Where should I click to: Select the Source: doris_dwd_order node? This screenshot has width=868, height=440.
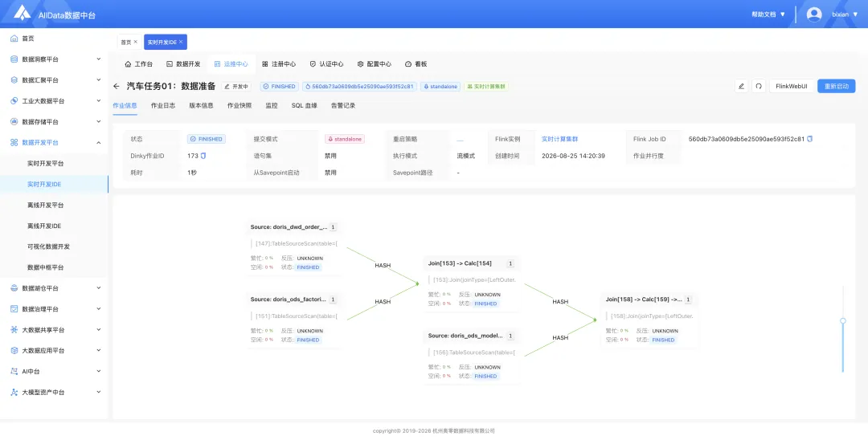(x=293, y=247)
